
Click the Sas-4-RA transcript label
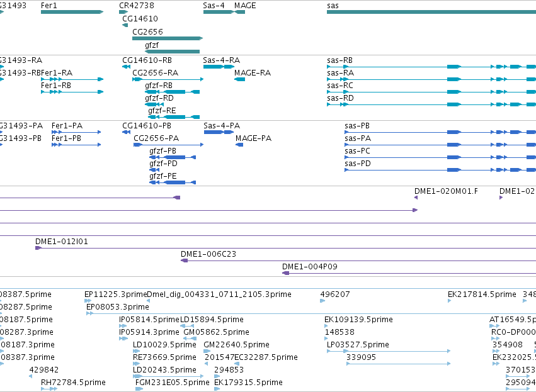pos(222,60)
